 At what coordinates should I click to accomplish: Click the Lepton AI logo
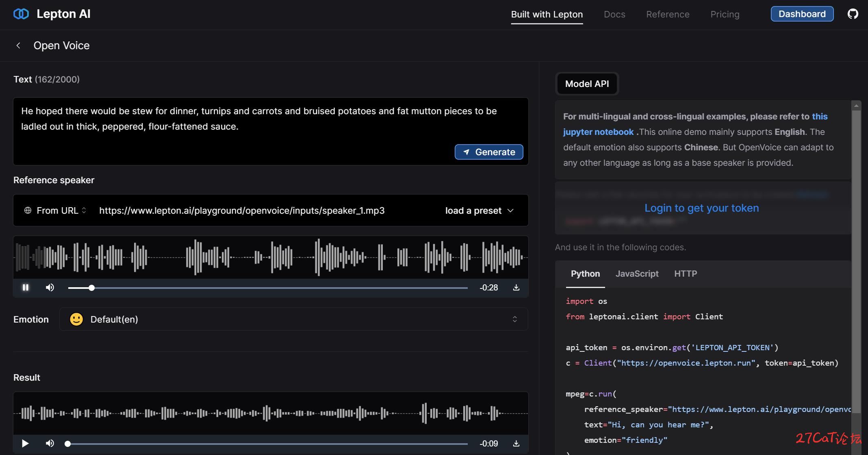52,14
